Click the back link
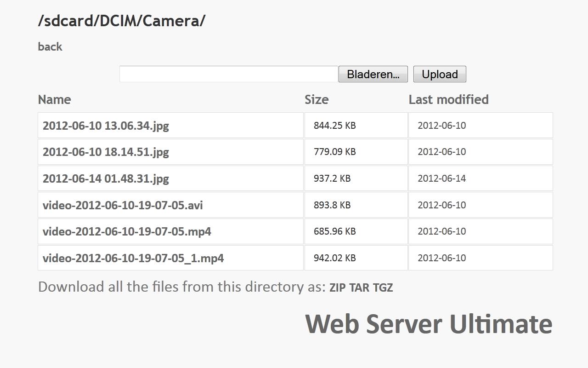This screenshot has height=368, width=588. pos(50,46)
